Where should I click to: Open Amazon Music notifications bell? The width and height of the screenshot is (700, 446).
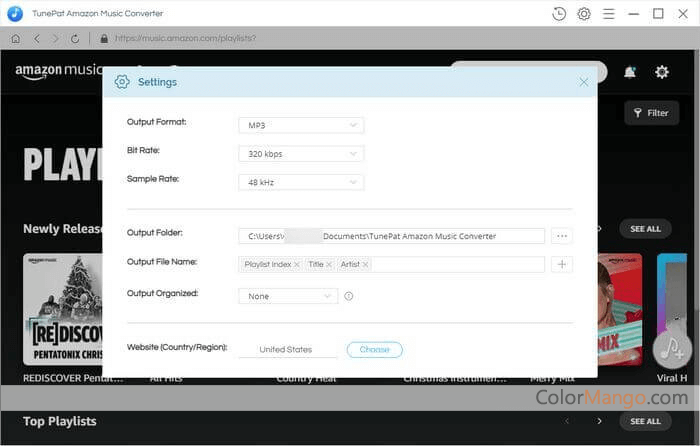pos(630,72)
